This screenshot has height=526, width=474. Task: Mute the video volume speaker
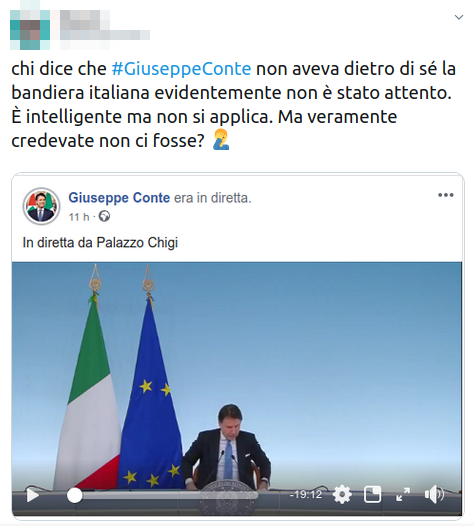(434, 494)
